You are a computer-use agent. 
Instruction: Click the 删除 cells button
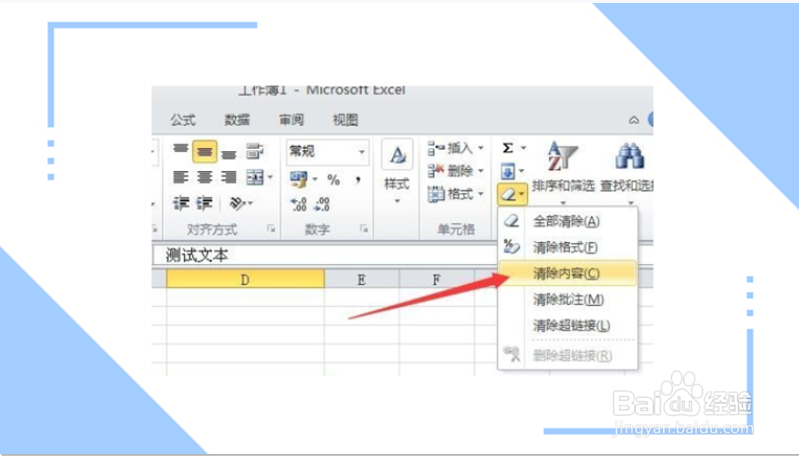[450, 171]
